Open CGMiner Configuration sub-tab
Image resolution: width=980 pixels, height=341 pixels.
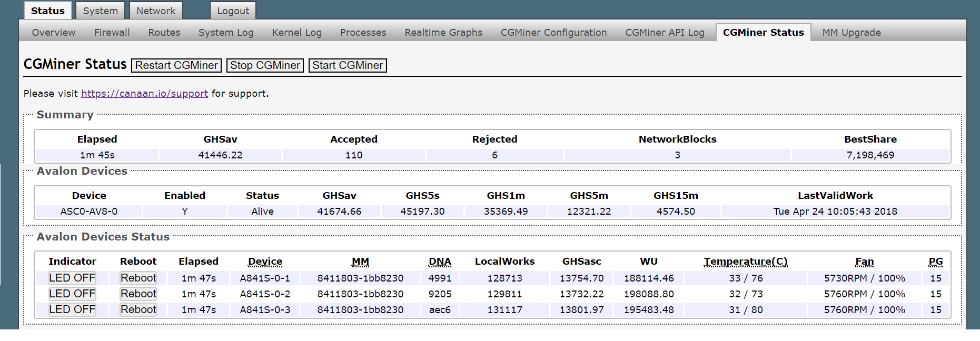[x=553, y=33]
